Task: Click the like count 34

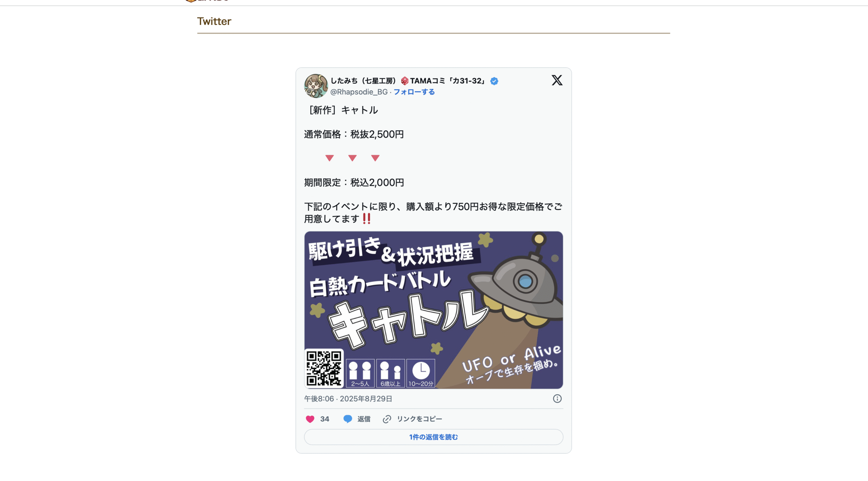Action: pos(325,419)
